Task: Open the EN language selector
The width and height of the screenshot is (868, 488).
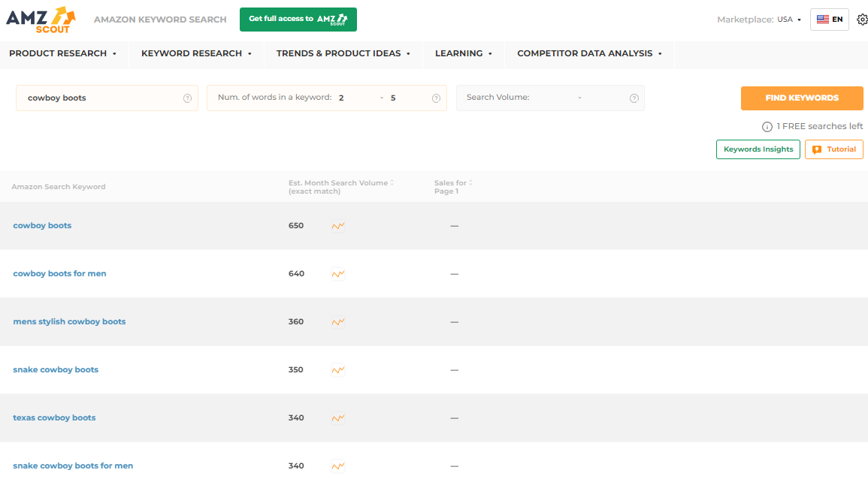Action: coord(829,20)
